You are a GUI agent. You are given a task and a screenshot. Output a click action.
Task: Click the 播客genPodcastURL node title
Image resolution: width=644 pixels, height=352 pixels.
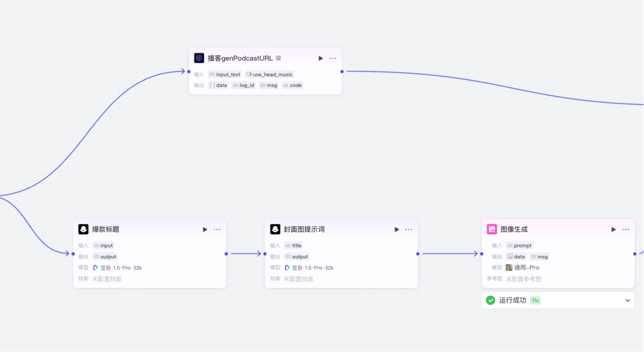coord(240,58)
